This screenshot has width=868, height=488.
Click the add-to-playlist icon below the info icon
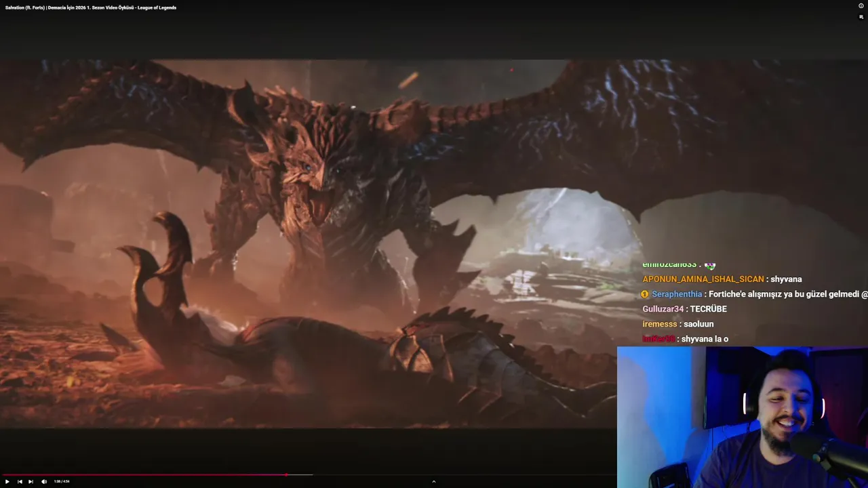click(861, 17)
